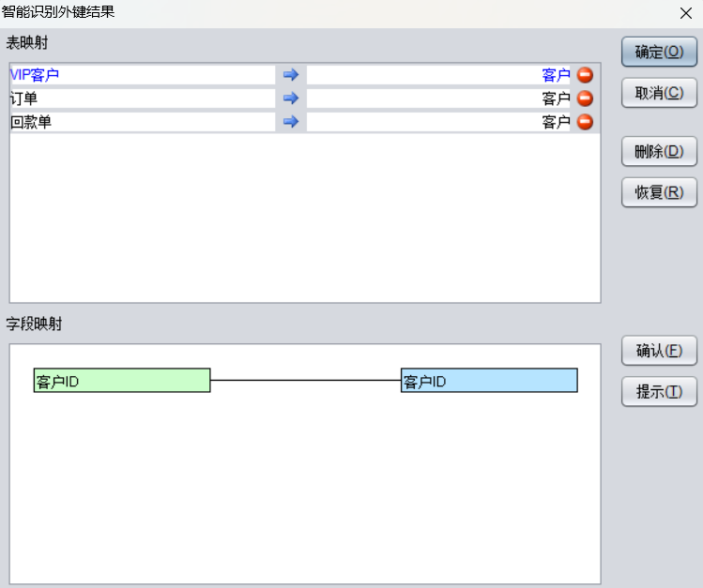Click the blue arrow in 订单 row

290,98
